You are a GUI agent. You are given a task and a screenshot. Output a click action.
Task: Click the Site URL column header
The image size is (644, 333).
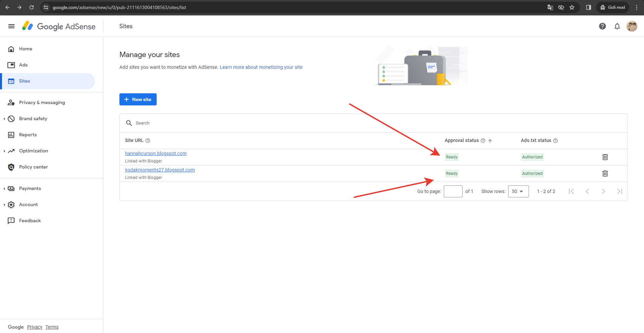click(x=134, y=141)
